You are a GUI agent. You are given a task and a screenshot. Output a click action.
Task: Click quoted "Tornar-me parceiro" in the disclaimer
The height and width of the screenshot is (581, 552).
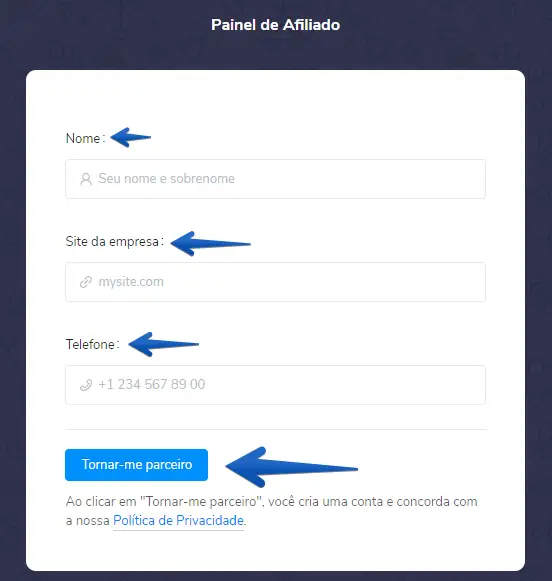tap(202, 502)
